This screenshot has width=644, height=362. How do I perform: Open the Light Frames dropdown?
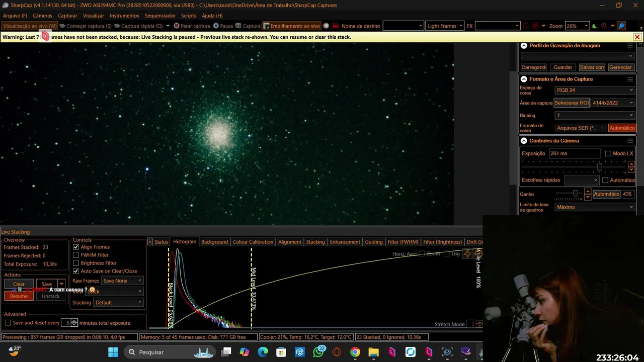pos(445,26)
